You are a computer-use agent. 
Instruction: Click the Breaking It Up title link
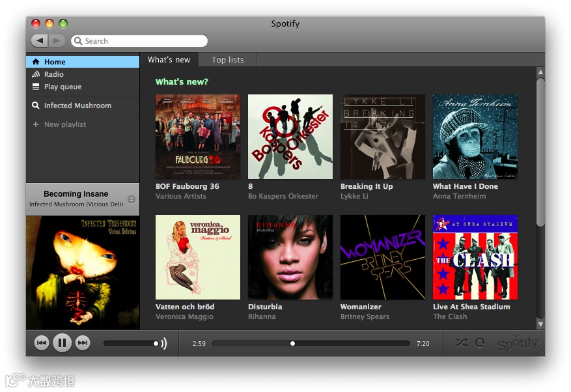(x=367, y=186)
